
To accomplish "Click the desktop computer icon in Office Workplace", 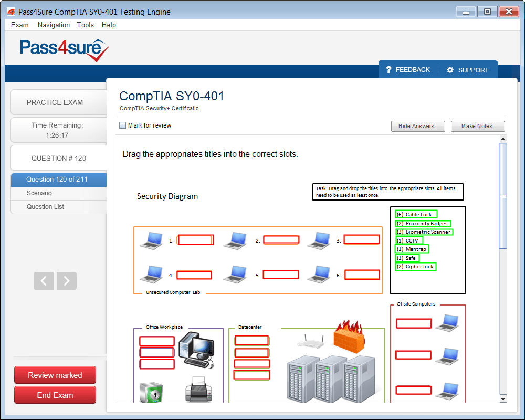I will pos(197,350).
